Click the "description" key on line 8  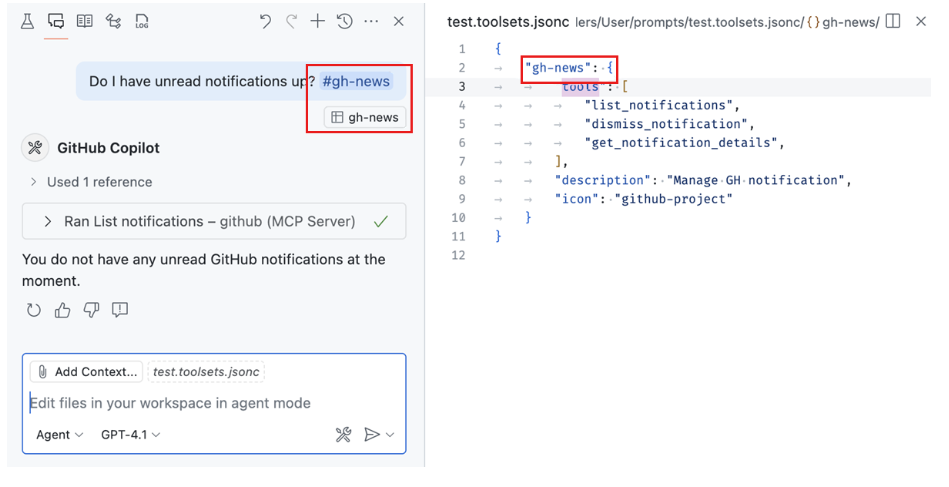pyautogui.click(x=603, y=180)
